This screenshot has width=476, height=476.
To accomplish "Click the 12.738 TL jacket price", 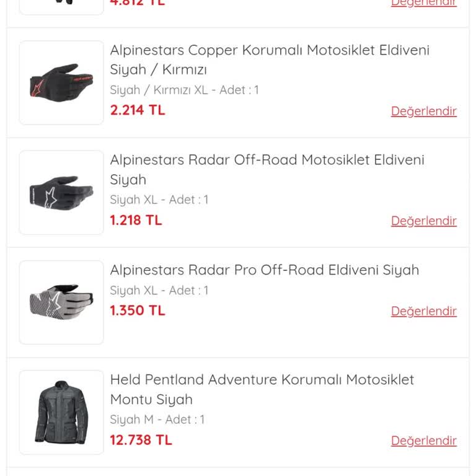I will coord(141,440).
